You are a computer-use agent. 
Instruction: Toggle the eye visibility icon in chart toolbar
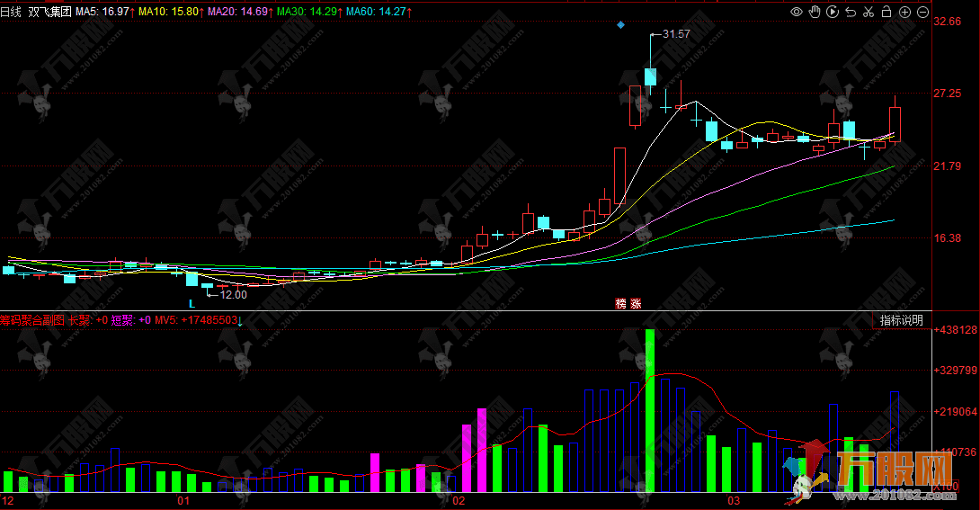(x=797, y=12)
